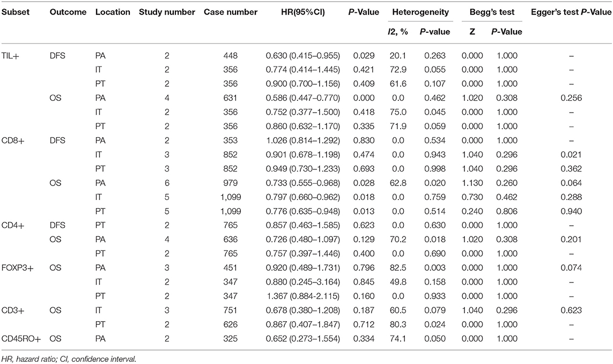Click the HR value '0.901 (0.678–1.198)'
Screen dimensions: 613x364
coord(303,155)
